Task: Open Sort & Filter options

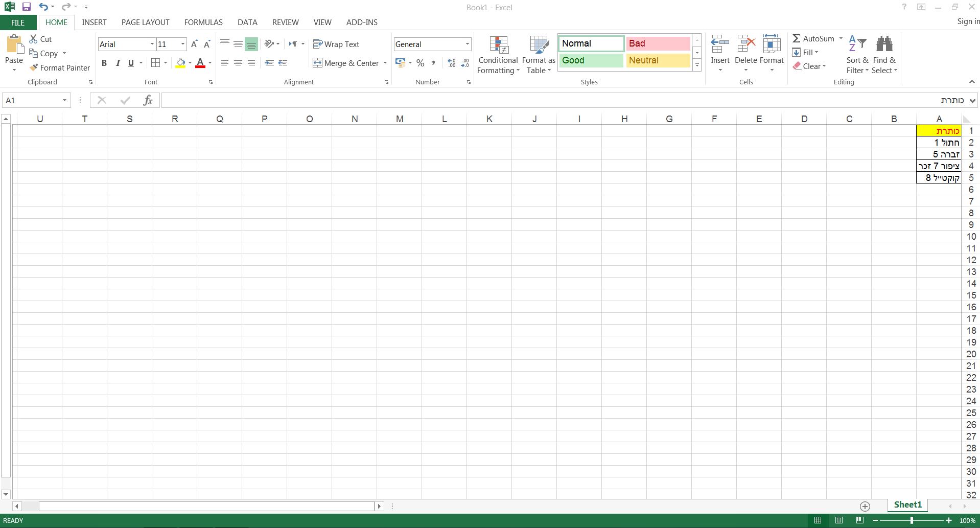Action: click(857, 55)
